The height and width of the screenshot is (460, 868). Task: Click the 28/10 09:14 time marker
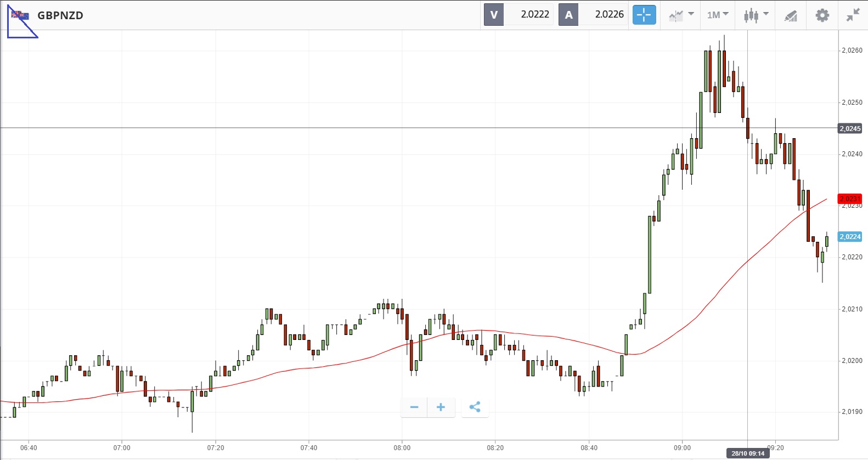(x=747, y=453)
